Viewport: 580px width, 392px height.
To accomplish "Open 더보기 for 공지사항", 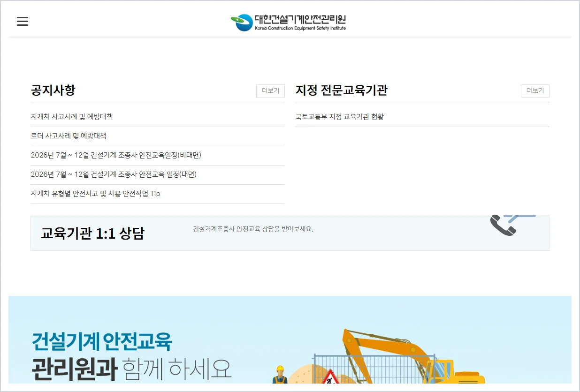I will [x=270, y=91].
